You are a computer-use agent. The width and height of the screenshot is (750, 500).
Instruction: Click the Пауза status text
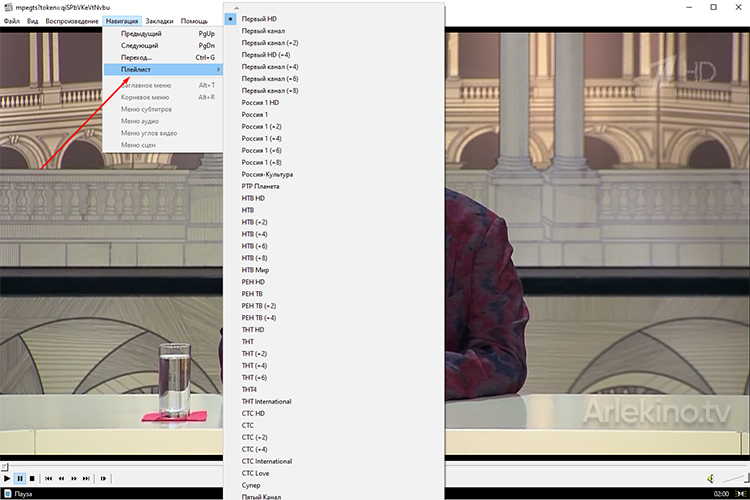tap(23, 494)
